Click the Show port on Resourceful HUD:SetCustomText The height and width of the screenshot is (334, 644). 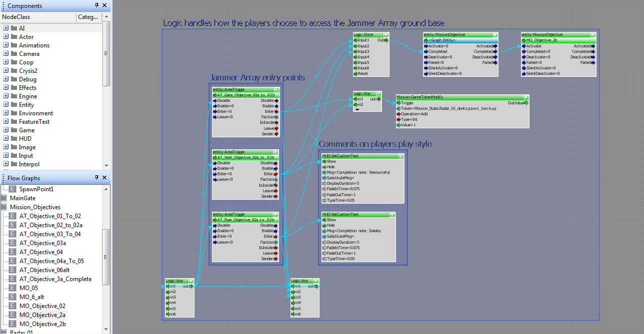pyautogui.click(x=324, y=161)
